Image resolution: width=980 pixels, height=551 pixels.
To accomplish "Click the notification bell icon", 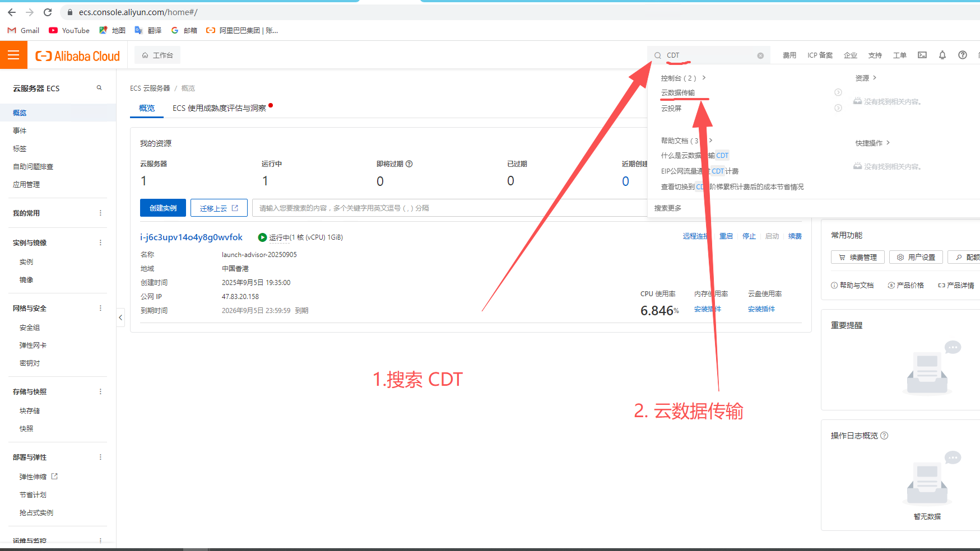I will coord(942,55).
